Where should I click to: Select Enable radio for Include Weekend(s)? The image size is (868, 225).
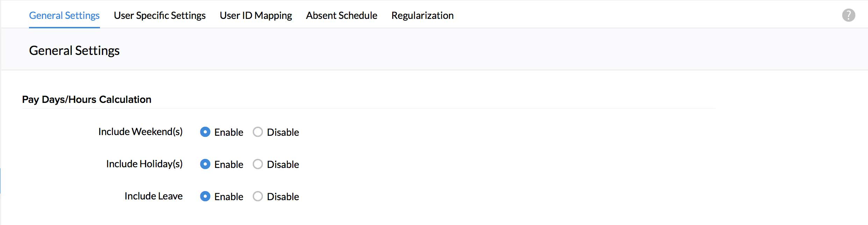click(205, 132)
